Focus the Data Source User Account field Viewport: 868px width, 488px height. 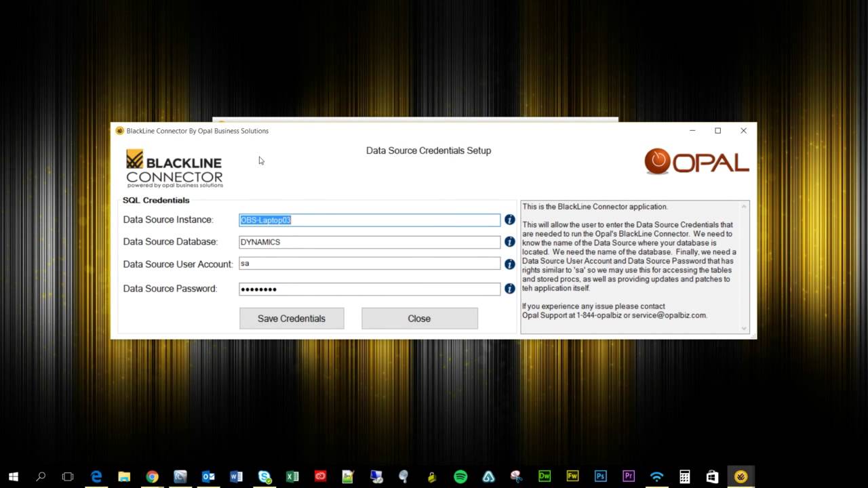(370, 264)
